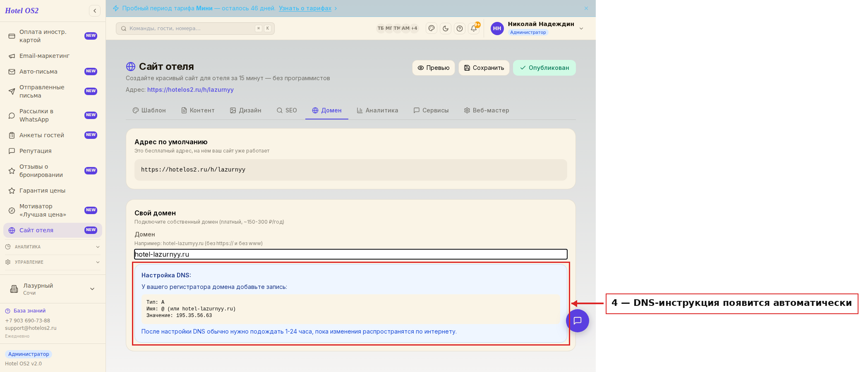Open the palette theme icon in header
The width and height of the screenshot is (868, 372).
click(x=432, y=29)
